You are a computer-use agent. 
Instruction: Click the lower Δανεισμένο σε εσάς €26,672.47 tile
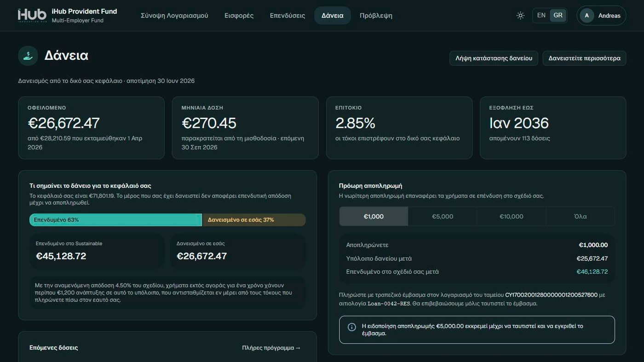click(238, 251)
